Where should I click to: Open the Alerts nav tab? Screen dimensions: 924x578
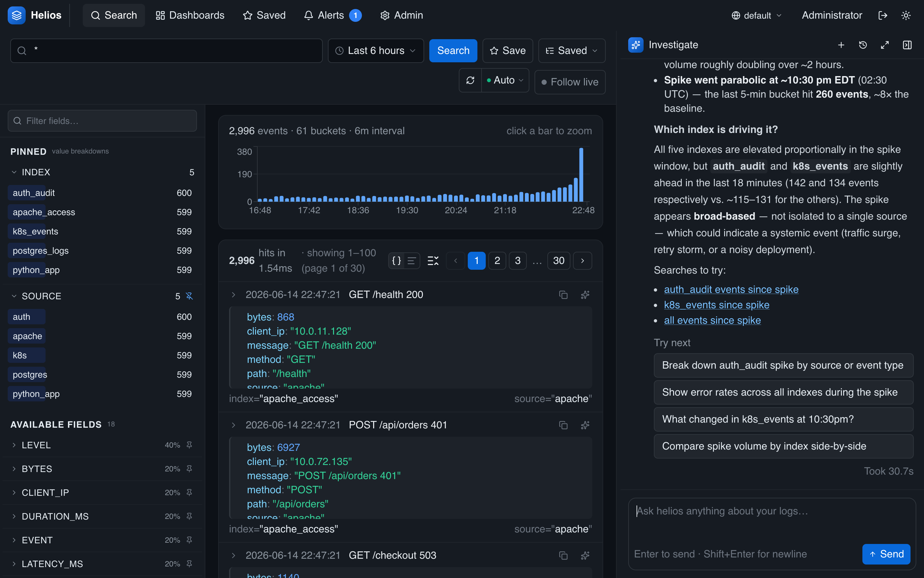333,15
